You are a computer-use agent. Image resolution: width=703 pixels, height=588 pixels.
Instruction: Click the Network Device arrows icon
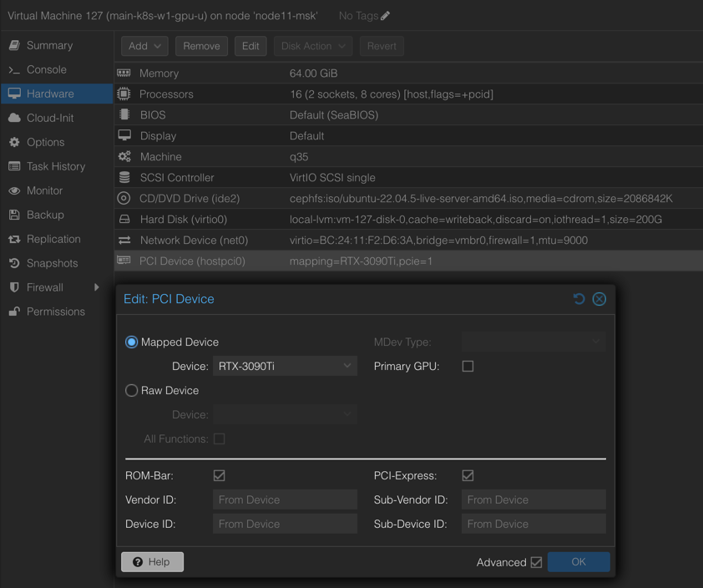124,241
